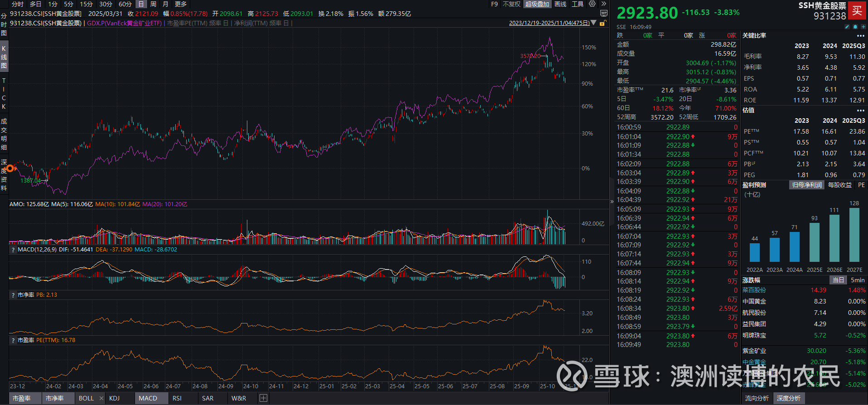The image size is (868, 405).
Task: Close the BOLL indicator tab
Action: [x=101, y=398]
